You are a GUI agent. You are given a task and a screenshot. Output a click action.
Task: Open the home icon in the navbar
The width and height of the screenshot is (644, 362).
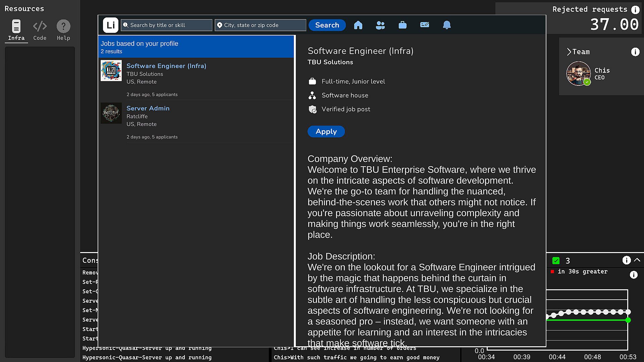tap(358, 25)
